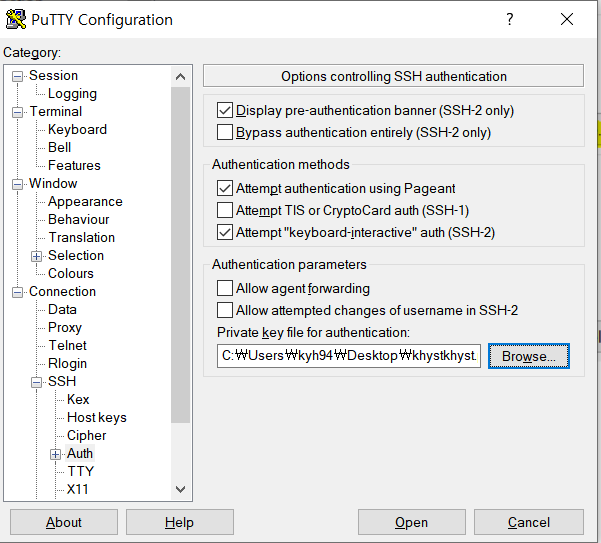Viewport: 601px width, 543px height.
Task: Click the Cancel button
Action: [x=529, y=522]
